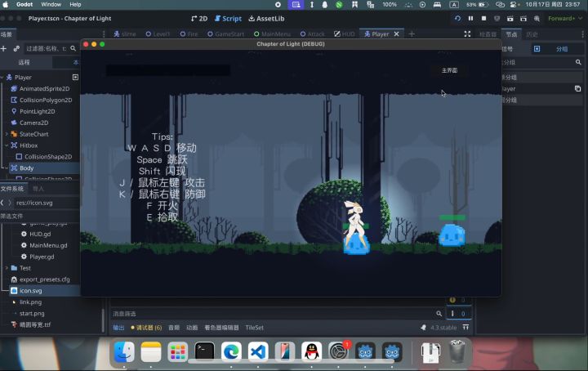
Task: Click the scene filter search icon
Action: pos(73,48)
